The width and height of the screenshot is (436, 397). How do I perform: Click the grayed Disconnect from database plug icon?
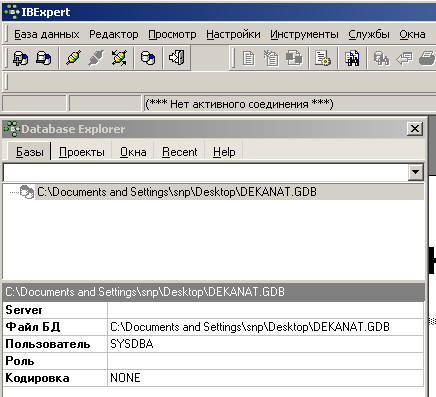tap(96, 58)
